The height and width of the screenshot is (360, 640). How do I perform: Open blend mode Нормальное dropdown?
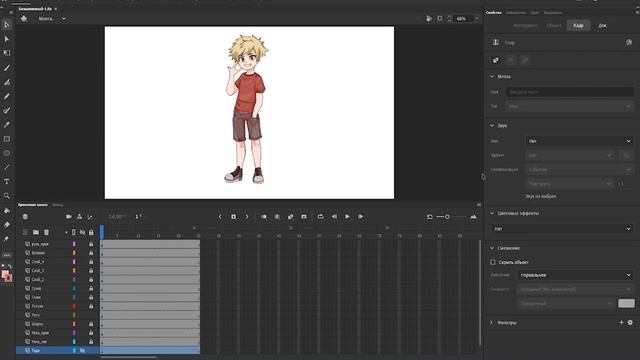576,275
